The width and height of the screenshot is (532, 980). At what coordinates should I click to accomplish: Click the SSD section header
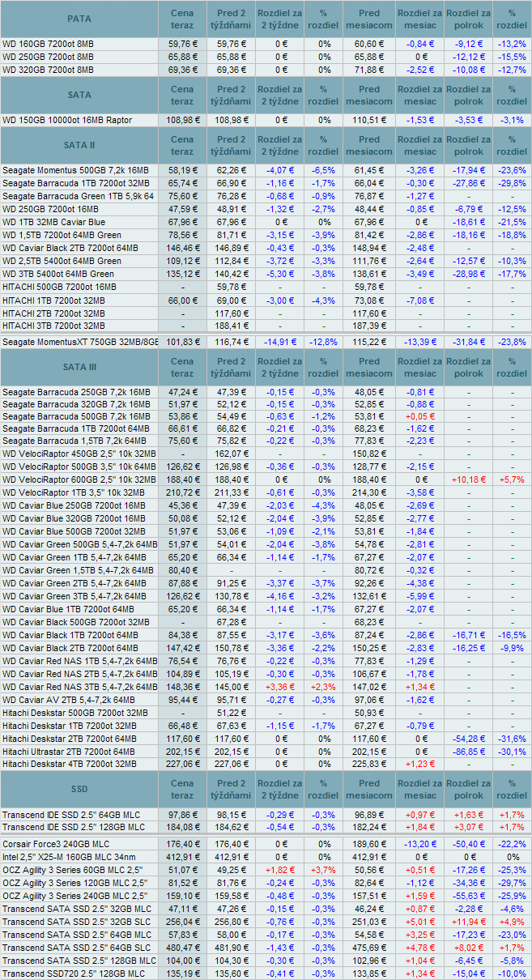tap(79, 789)
